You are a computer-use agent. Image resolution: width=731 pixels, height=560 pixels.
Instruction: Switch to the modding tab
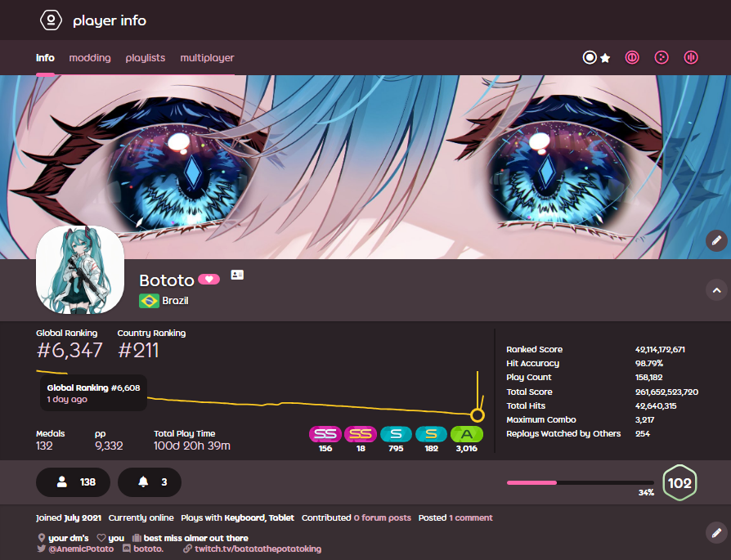click(x=90, y=58)
